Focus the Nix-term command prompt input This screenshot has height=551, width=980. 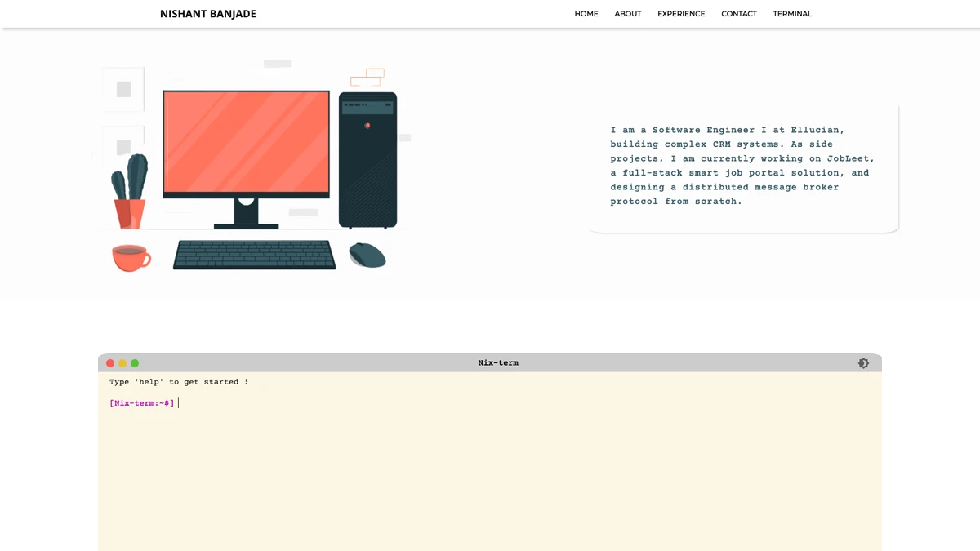pyautogui.click(x=523, y=403)
